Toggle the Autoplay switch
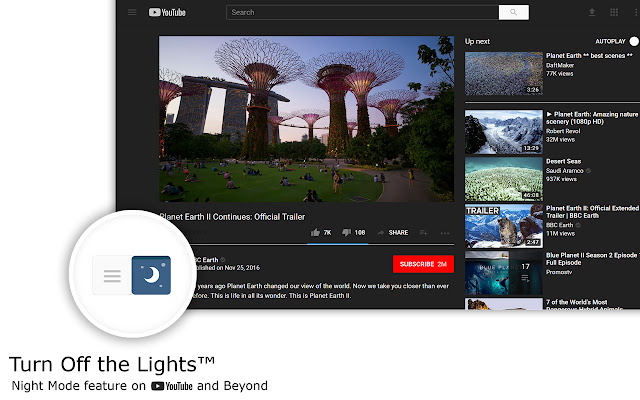This screenshot has height=400, width=640. click(634, 41)
